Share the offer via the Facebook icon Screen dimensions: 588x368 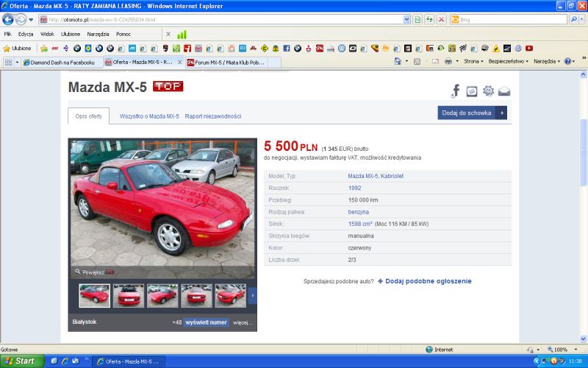click(456, 91)
